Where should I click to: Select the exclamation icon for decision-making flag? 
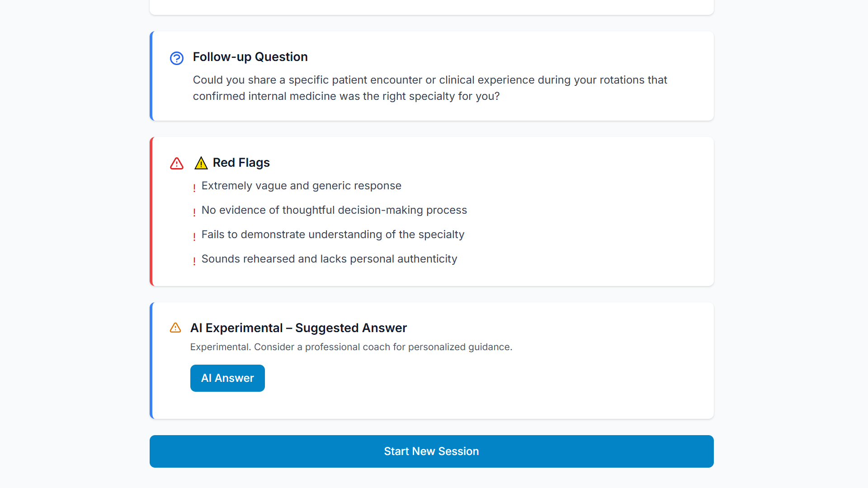[194, 211]
